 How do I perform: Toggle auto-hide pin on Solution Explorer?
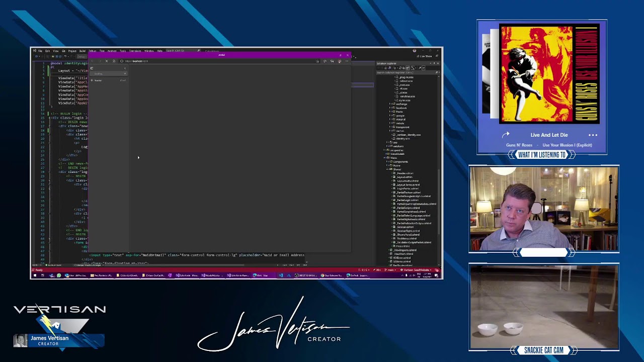click(434, 63)
